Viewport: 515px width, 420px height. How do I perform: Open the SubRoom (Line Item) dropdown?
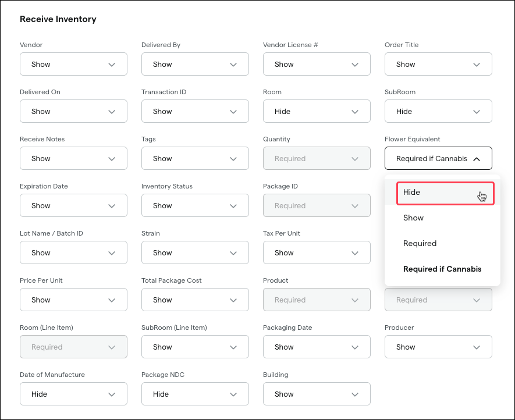click(195, 347)
